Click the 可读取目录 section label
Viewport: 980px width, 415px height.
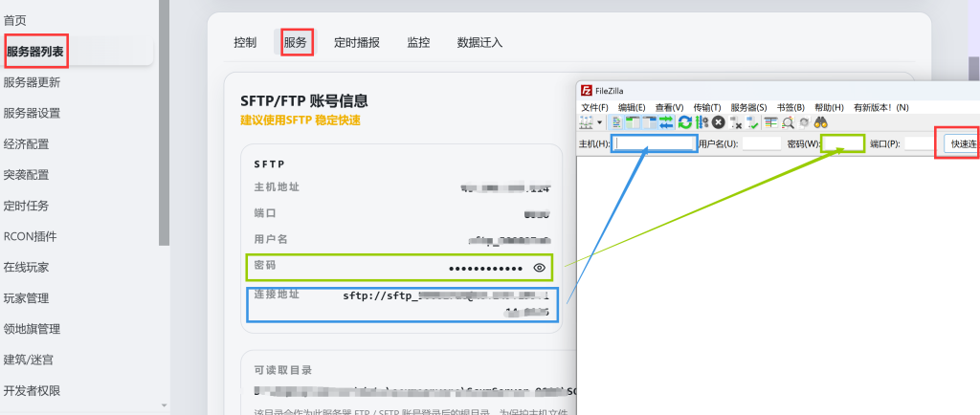pyautogui.click(x=283, y=370)
